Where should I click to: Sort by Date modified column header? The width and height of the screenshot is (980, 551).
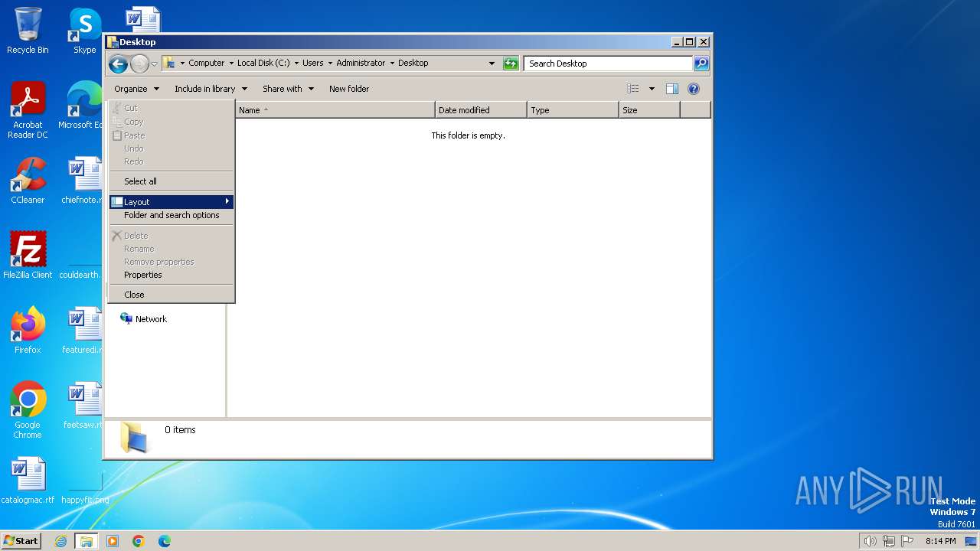tap(481, 110)
